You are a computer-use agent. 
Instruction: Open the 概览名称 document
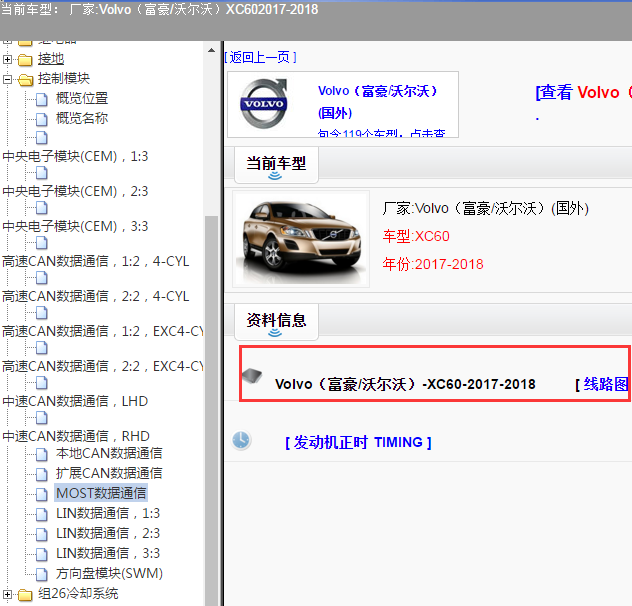82,118
